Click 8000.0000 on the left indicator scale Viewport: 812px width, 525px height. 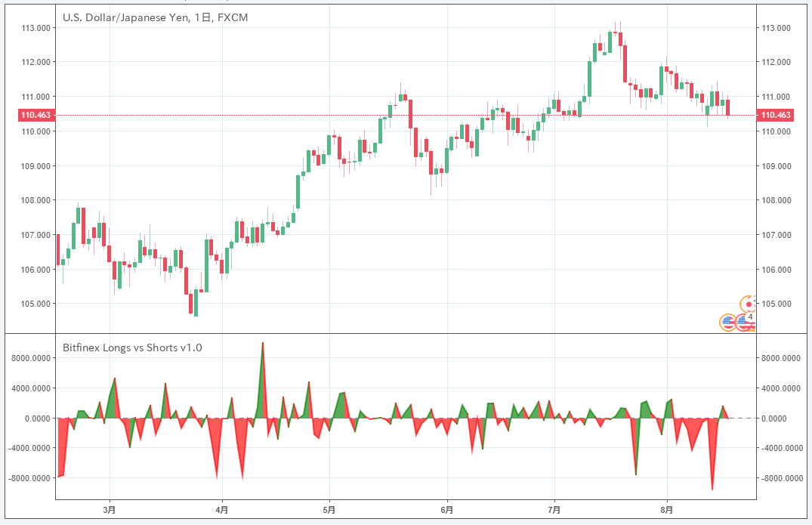coord(32,358)
